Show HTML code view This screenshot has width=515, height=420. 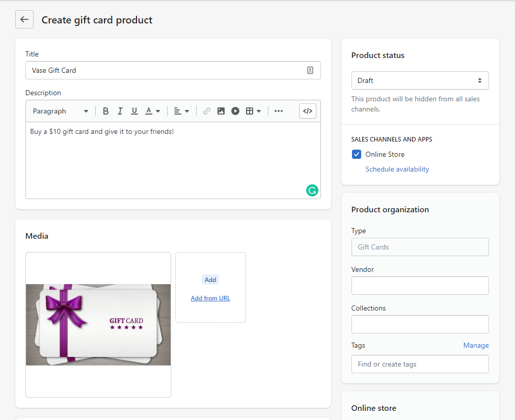point(308,111)
